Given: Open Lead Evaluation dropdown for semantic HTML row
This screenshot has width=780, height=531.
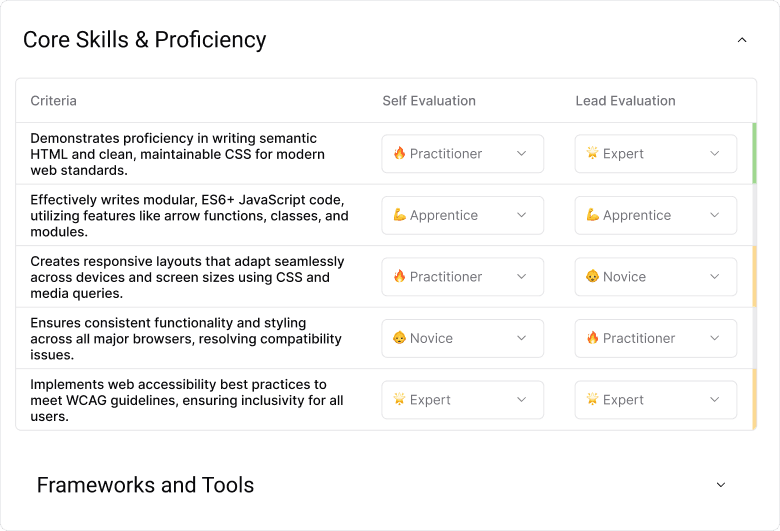Looking at the screenshot, I should pos(655,154).
